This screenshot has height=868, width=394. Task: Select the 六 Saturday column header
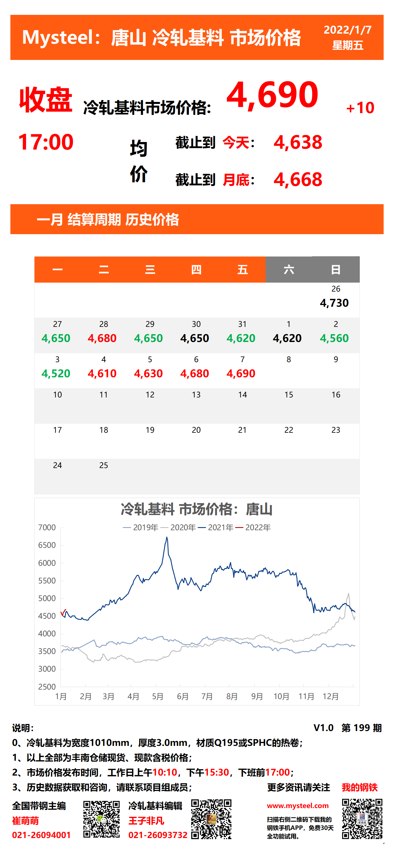289,269
